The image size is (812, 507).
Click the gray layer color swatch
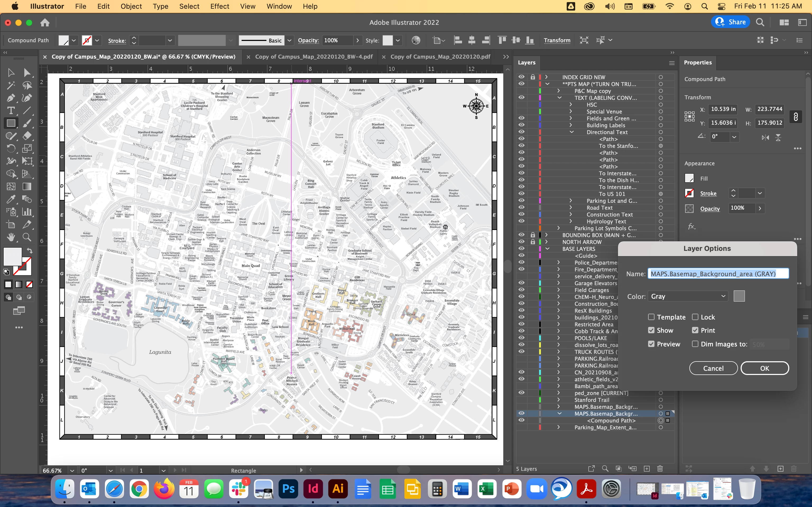(739, 297)
